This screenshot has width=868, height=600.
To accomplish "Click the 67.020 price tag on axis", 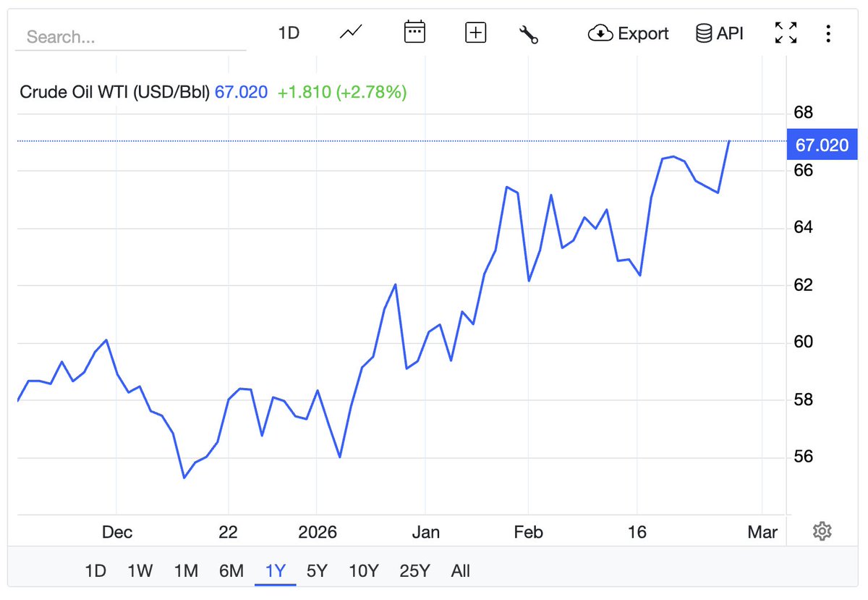I will click(x=822, y=145).
